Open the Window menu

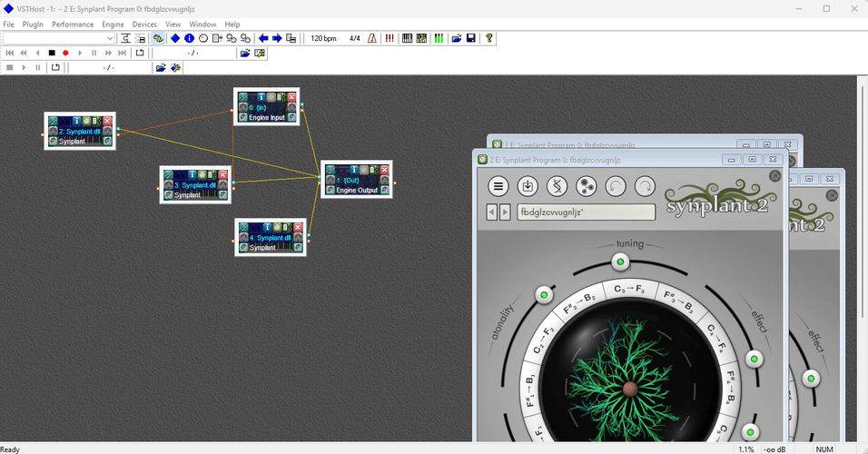tap(202, 25)
